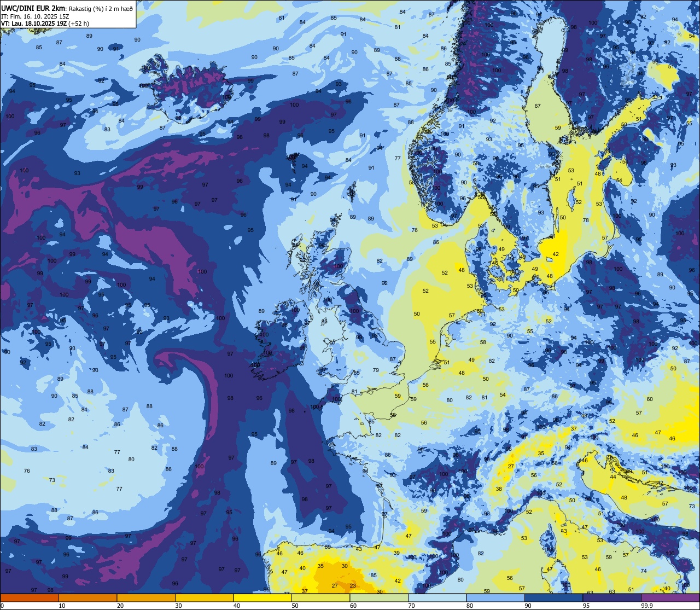Click the navy swatch between 95 and 99.9
This screenshot has width=700, height=610.
coord(612,597)
